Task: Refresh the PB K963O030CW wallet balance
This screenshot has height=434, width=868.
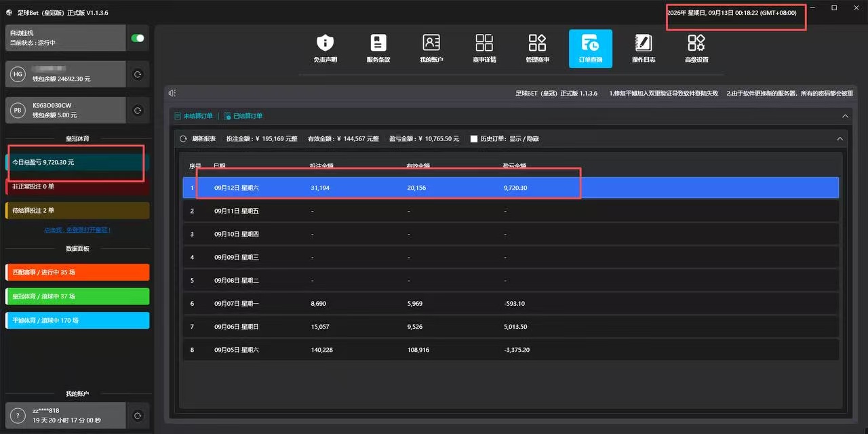Action: pos(138,110)
